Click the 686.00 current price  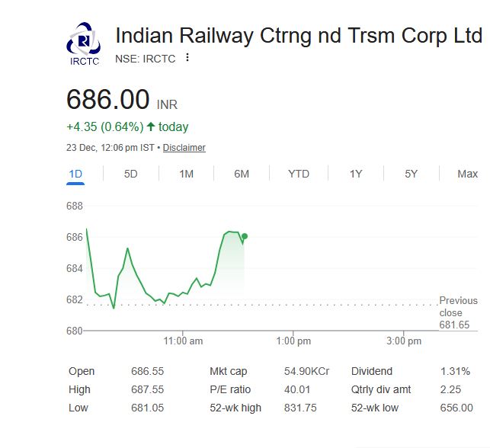[x=107, y=100]
